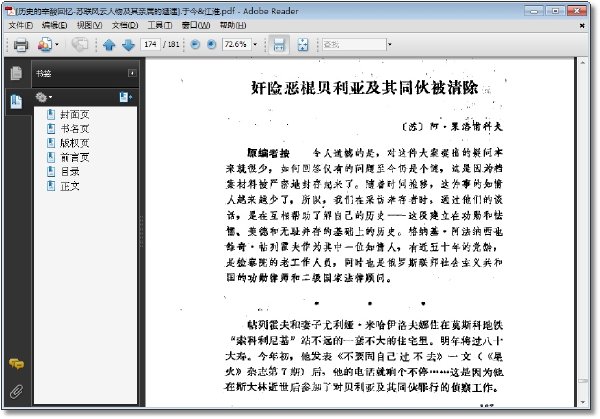Open the zoom level dropdown arrow
The height and width of the screenshot is (419, 600).
coord(255,44)
